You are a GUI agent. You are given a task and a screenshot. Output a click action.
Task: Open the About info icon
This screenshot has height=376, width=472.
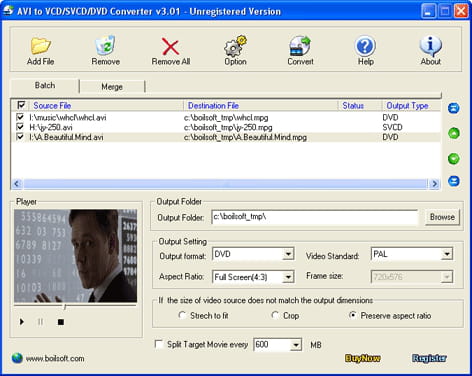430,46
